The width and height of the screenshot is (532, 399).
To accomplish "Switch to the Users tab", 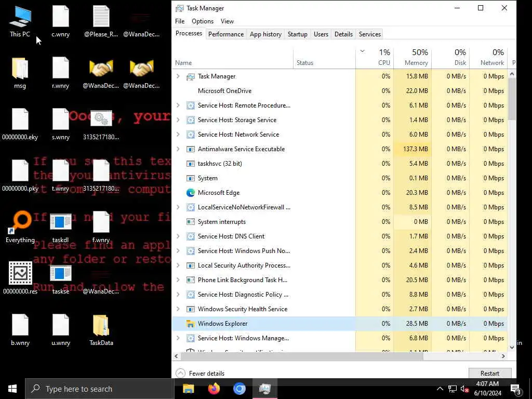I will [x=321, y=34].
